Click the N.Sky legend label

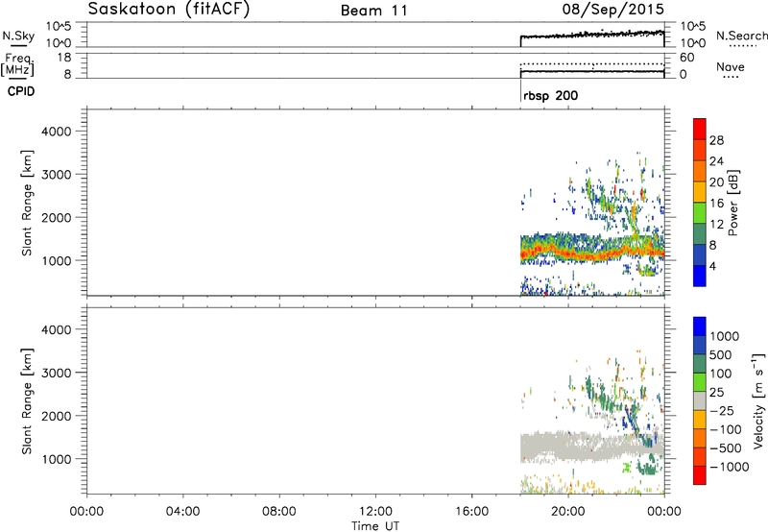[x=18, y=36]
